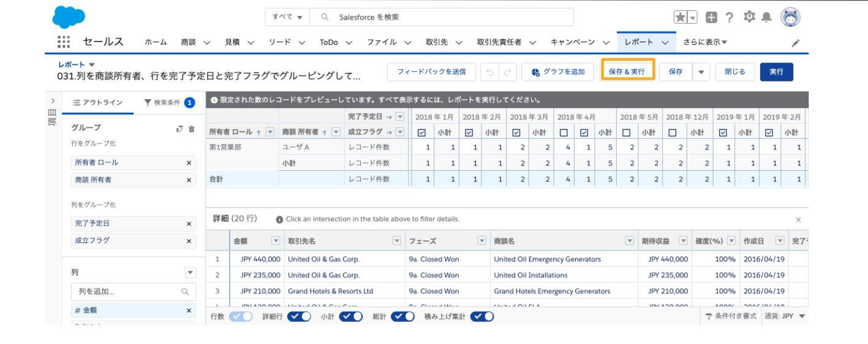Open the global actions plus icon
Viewport: 868px width, 344px height.
(711, 18)
